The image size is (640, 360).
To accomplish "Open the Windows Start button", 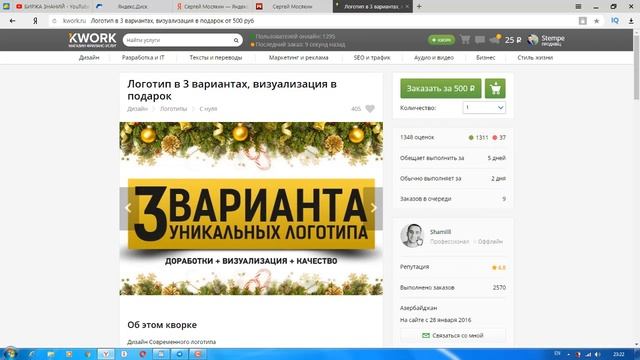I will [10, 353].
